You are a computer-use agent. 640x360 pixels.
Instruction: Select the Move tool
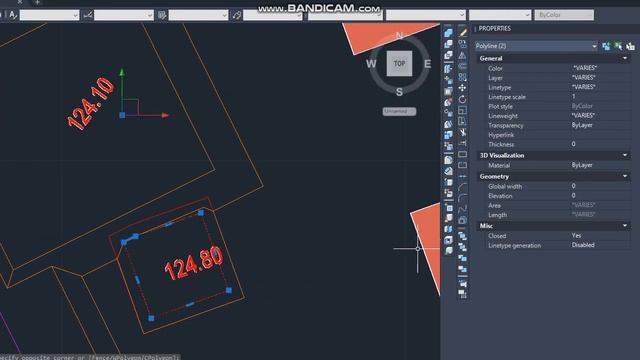tap(462, 88)
